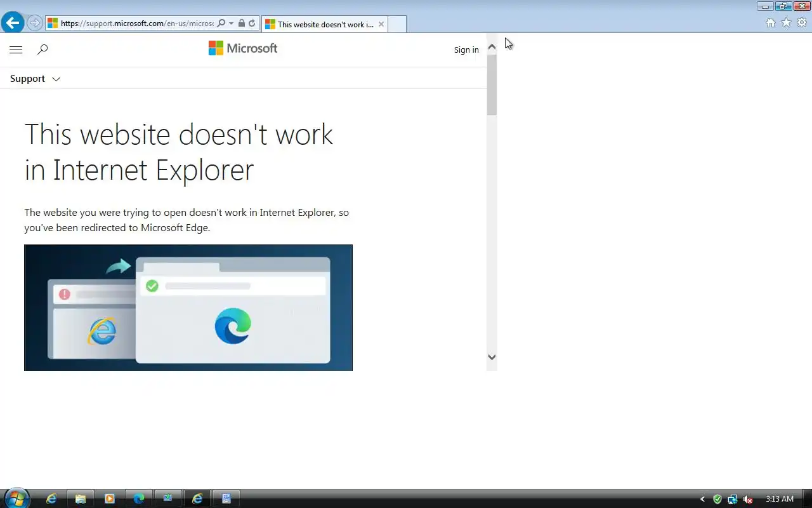Click the search magnifier in address bar

pyautogui.click(x=221, y=23)
